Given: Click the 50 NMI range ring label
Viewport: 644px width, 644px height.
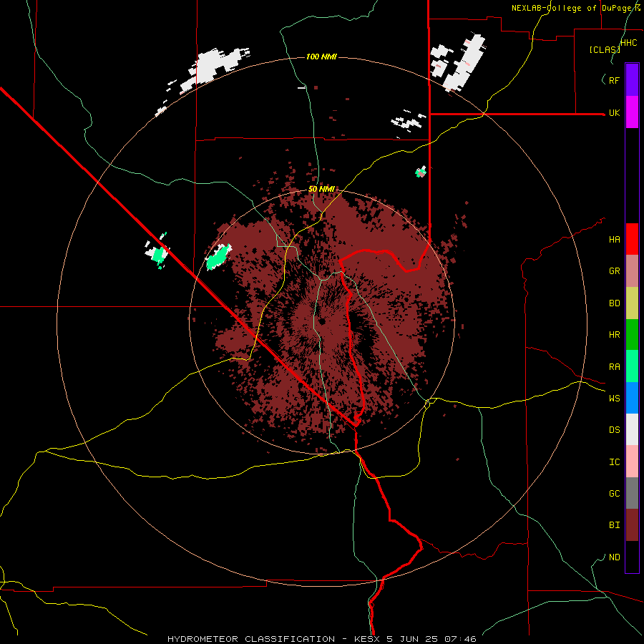Looking at the screenshot, I should point(321,190).
